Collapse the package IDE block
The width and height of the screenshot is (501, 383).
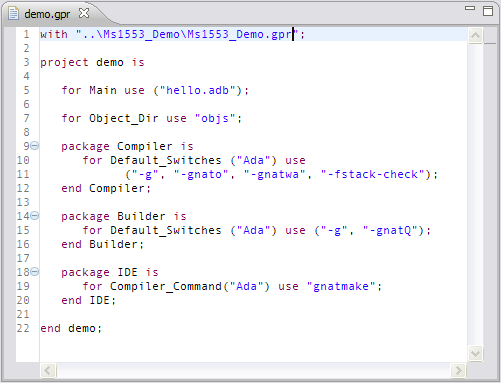click(35, 272)
